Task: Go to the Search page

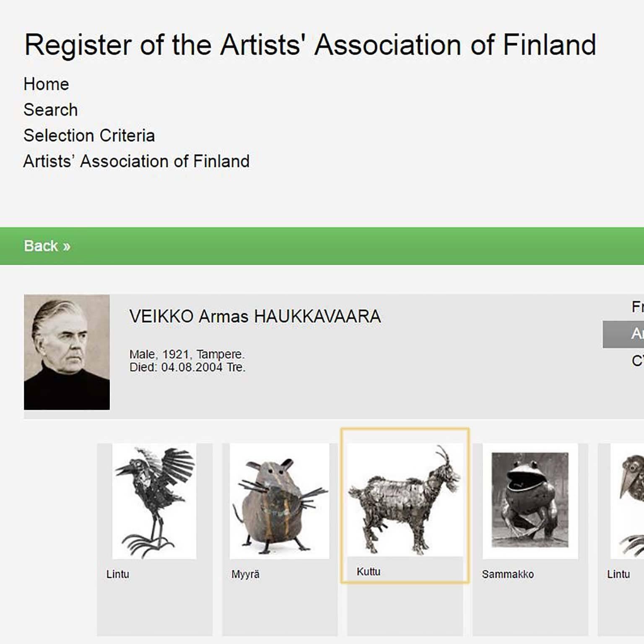Action: click(50, 110)
